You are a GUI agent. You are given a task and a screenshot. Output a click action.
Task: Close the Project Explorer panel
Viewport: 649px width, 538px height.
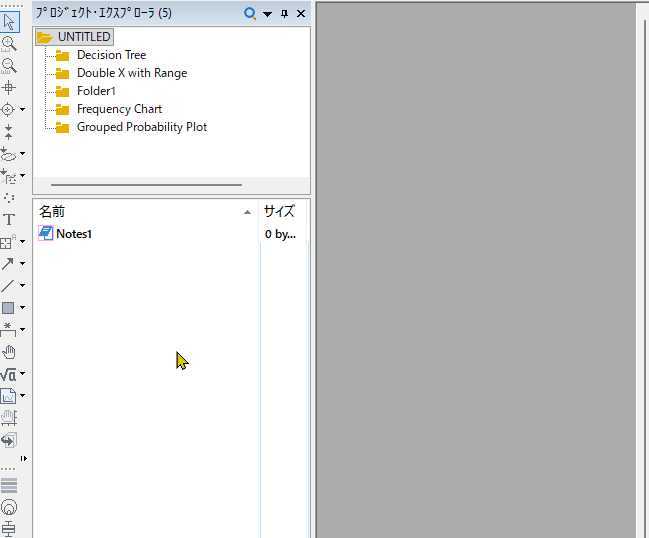301,14
